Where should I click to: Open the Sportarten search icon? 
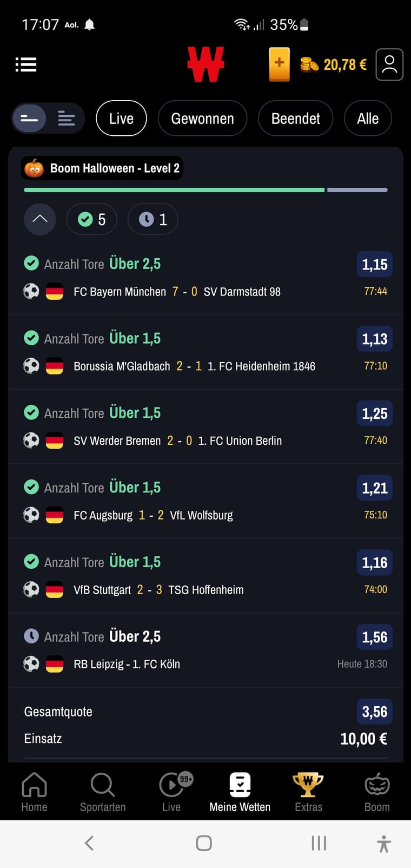pyautogui.click(x=102, y=785)
